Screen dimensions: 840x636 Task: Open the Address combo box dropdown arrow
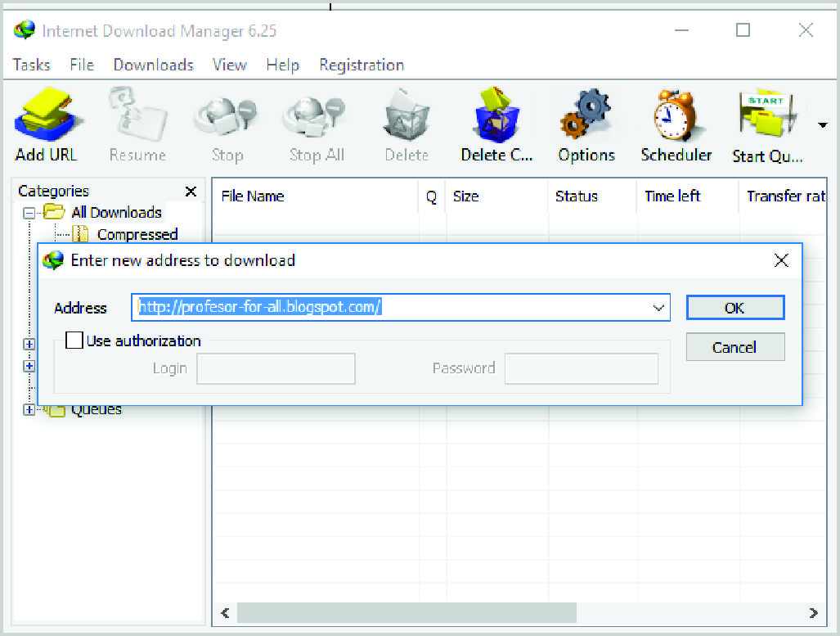658,308
